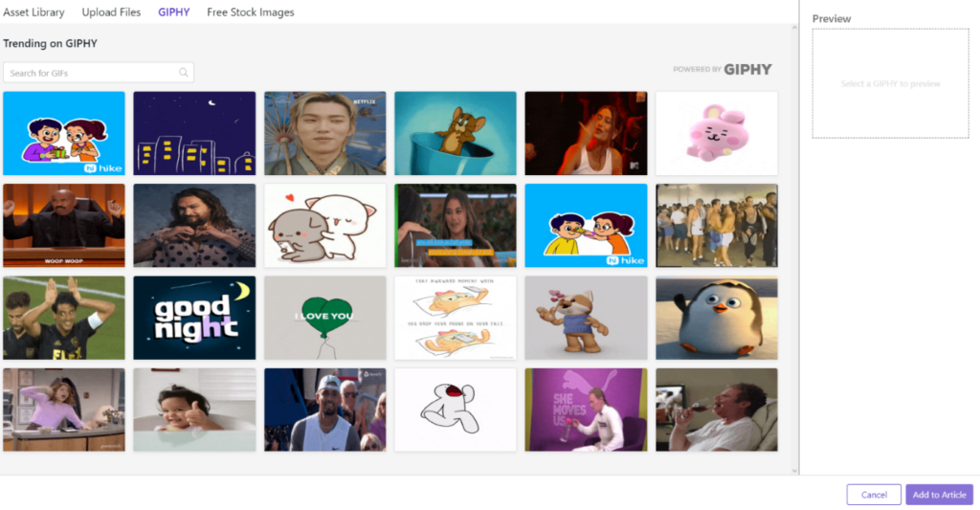Screen dimensions: 980x510
Task: Select the bearded man heart-hands GIF
Action: [x=194, y=226]
